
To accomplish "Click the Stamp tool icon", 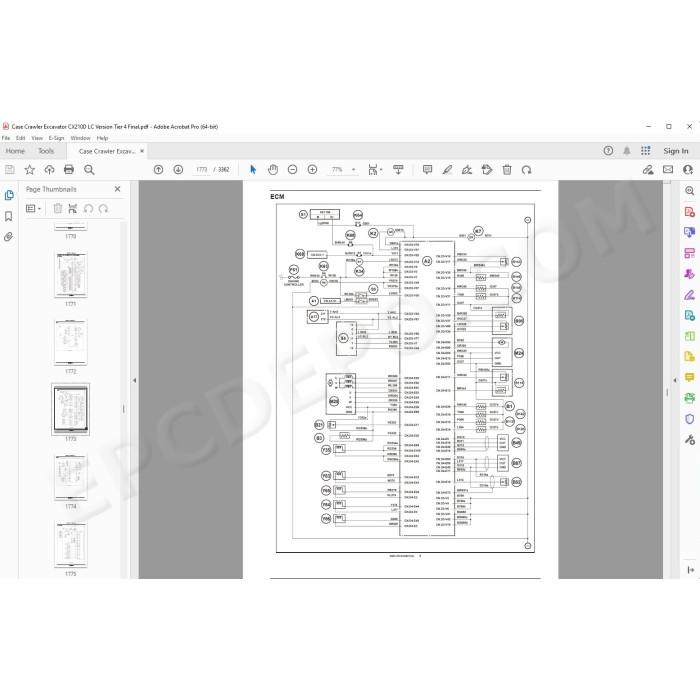I will (x=487, y=170).
